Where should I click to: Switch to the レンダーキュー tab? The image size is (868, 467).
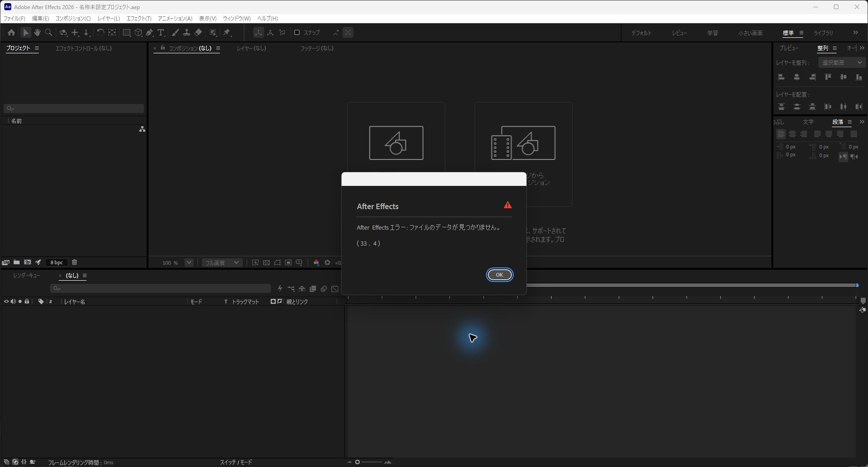click(x=27, y=276)
